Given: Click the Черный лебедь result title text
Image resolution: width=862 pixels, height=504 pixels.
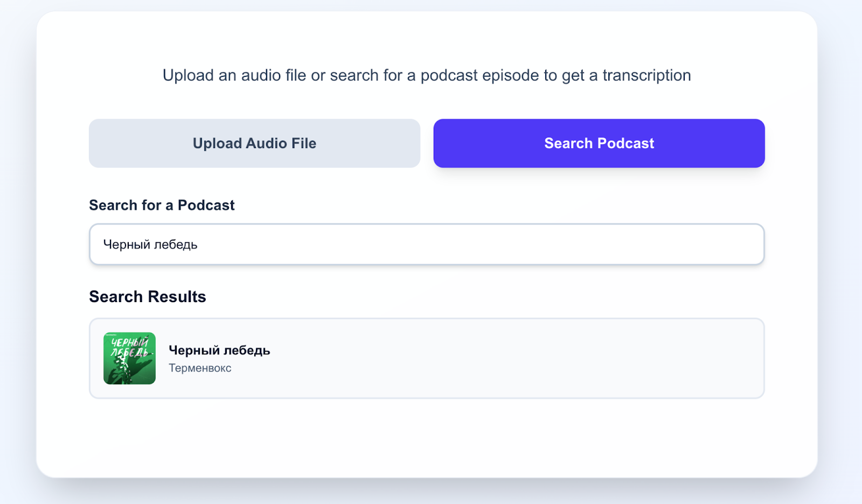Looking at the screenshot, I should (219, 350).
